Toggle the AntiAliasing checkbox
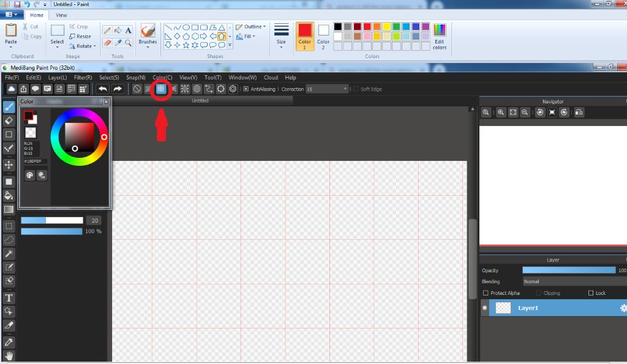The width and height of the screenshot is (627, 364). point(246,89)
